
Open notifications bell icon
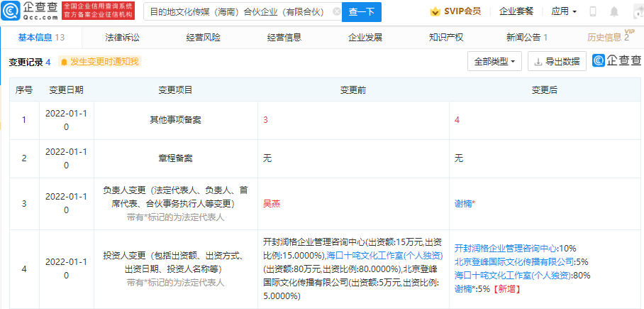[x=614, y=12]
